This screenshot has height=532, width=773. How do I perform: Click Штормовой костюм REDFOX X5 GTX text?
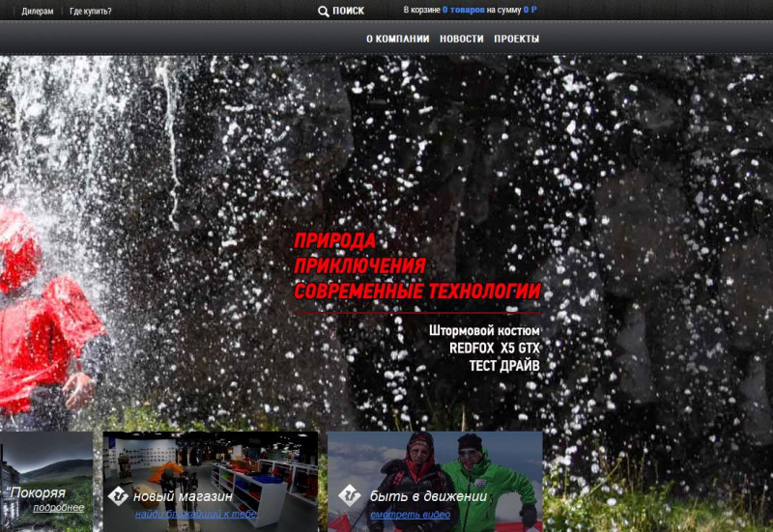484,340
